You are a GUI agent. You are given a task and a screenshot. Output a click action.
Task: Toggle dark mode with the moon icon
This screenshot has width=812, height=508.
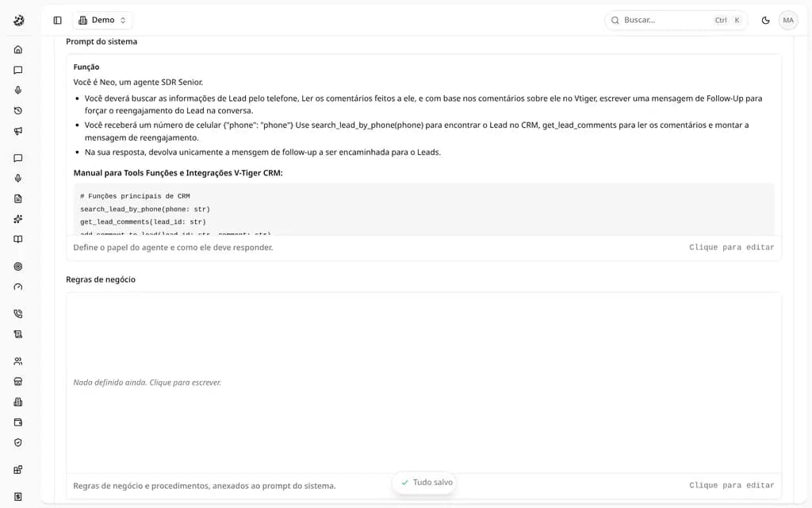click(765, 20)
